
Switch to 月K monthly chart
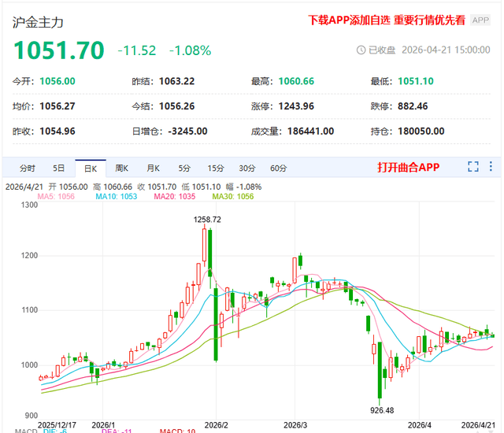point(152,168)
